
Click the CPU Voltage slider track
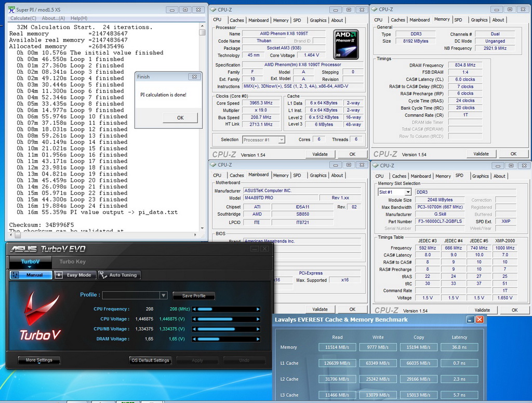coord(226,319)
